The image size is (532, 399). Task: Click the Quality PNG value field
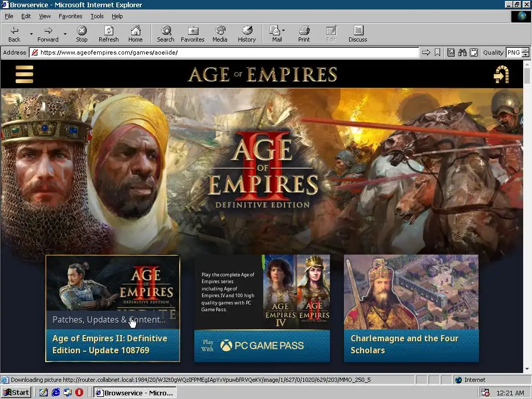(x=514, y=52)
